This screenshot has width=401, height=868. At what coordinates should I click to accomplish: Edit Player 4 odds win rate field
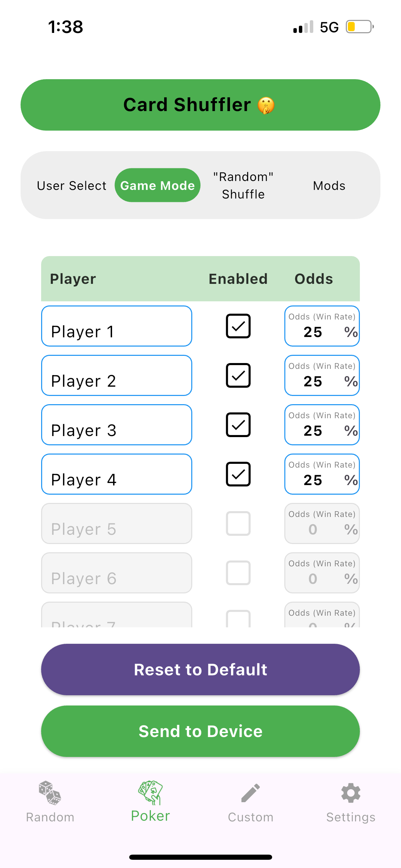click(x=322, y=474)
